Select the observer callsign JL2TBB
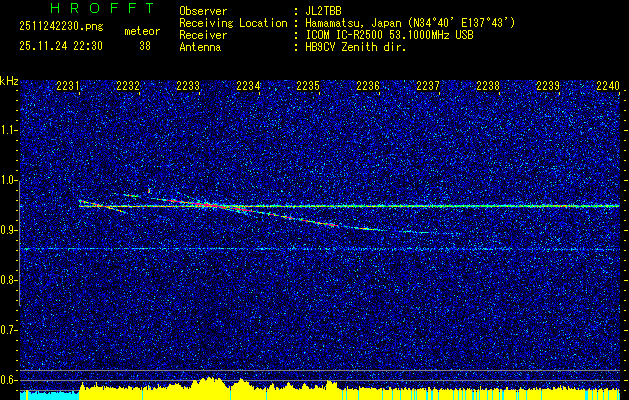Screen dimensions: 629x400 pyautogui.click(x=327, y=11)
